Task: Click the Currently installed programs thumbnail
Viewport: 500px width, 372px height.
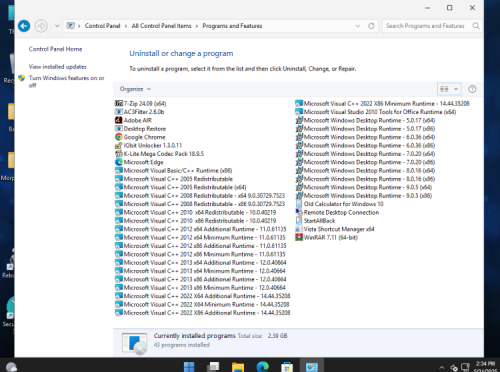Action: click(135, 343)
